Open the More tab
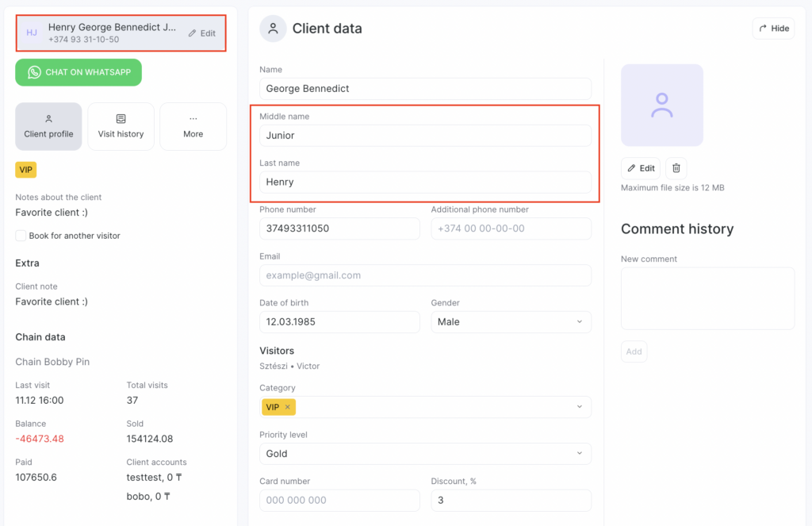 [x=193, y=126]
